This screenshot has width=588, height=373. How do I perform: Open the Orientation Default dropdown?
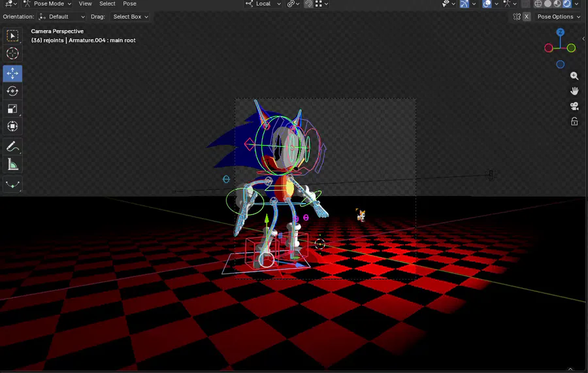pyautogui.click(x=62, y=17)
